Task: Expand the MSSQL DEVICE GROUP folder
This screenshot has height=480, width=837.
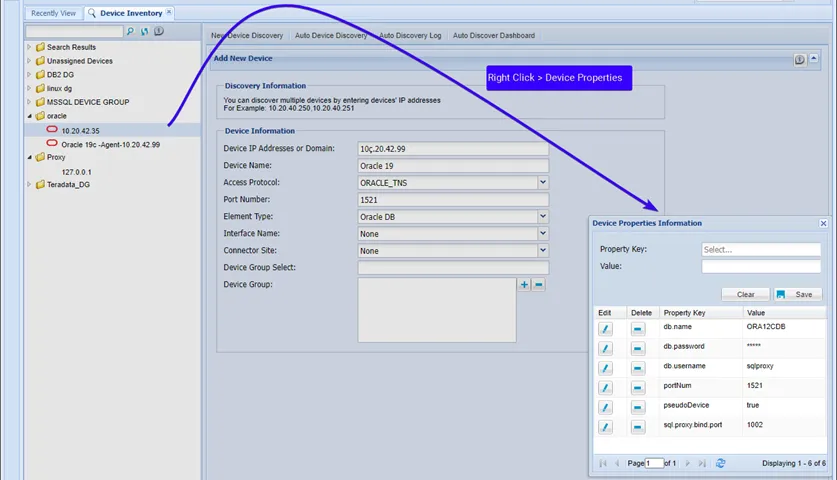Action: [x=29, y=102]
